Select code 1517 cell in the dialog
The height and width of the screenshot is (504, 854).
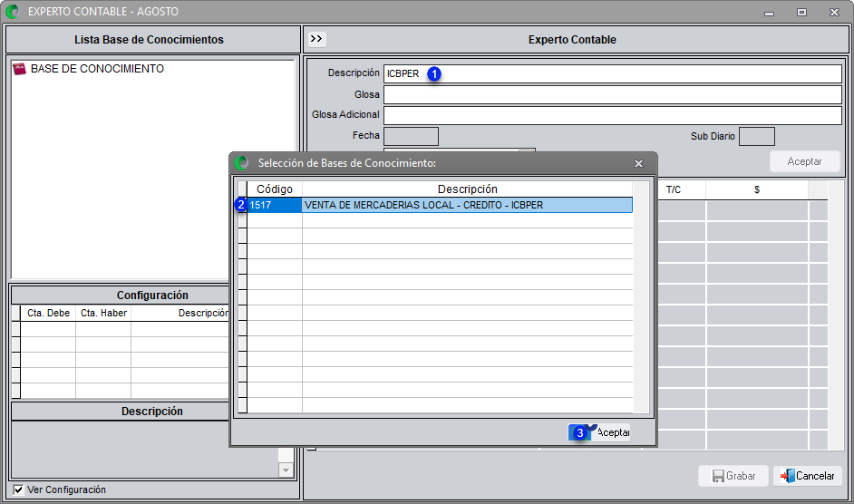click(275, 205)
